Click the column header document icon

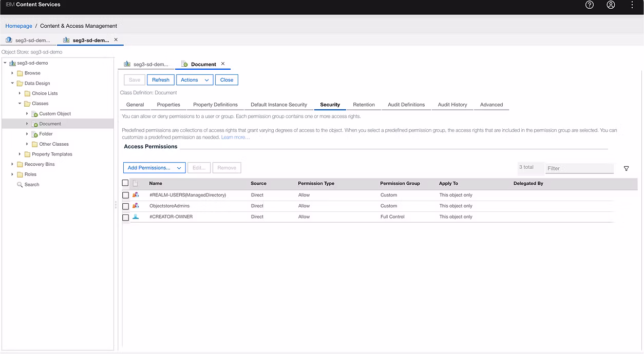click(x=136, y=183)
